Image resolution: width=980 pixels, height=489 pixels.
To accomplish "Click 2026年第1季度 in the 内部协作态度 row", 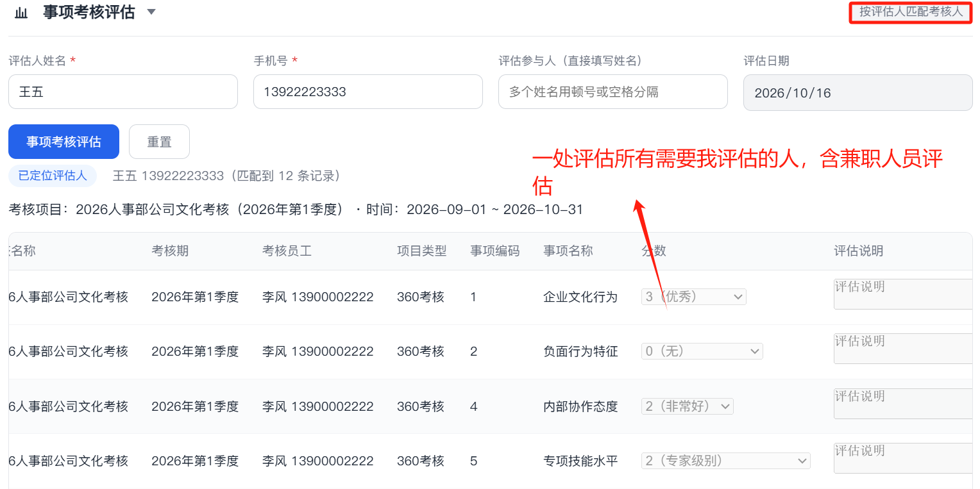I will pos(195,407).
